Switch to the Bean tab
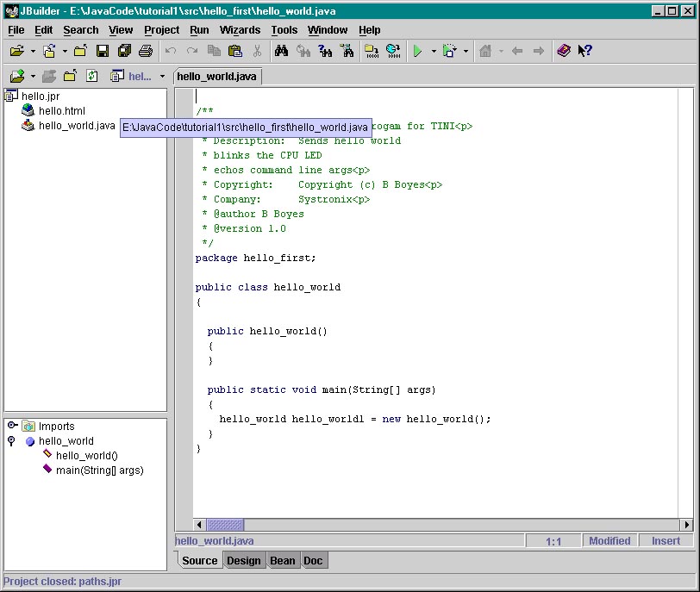This screenshot has width=700, height=592. click(282, 561)
